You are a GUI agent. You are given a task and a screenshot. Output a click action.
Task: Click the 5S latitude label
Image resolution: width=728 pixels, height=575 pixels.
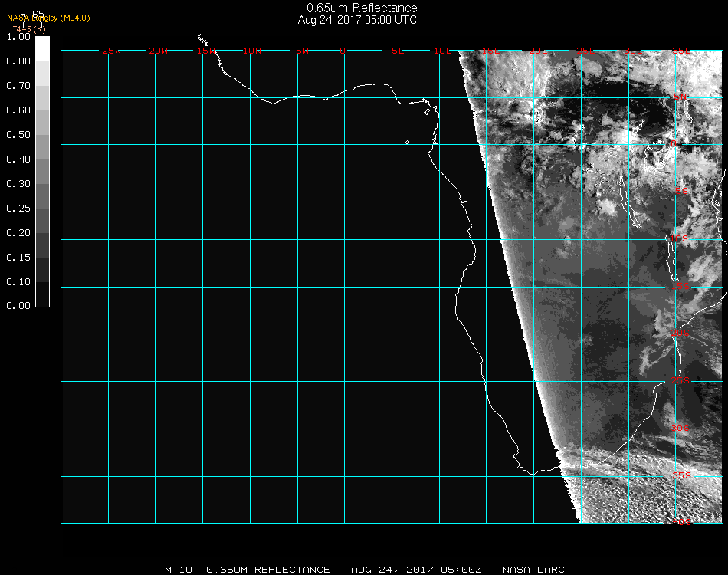click(681, 191)
